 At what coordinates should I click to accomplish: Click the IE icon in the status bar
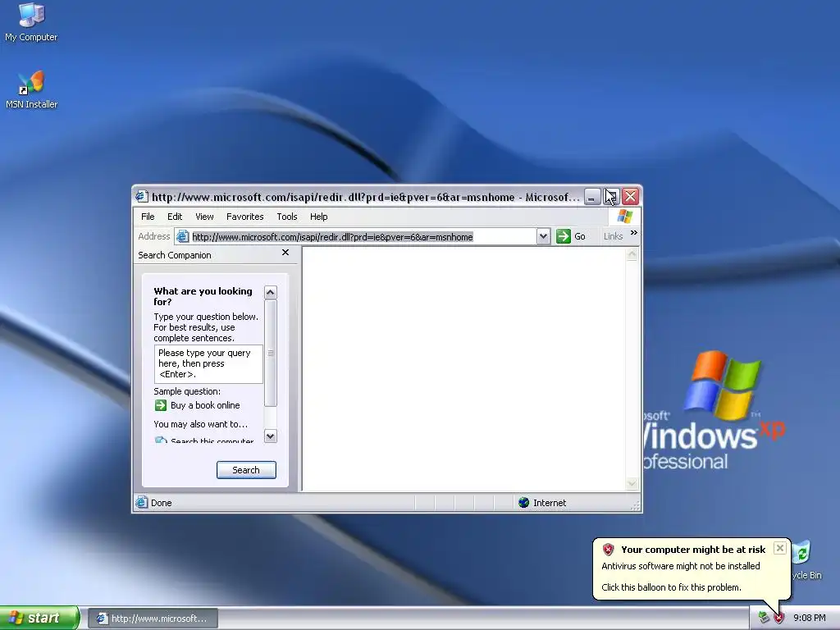coord(141,503)
